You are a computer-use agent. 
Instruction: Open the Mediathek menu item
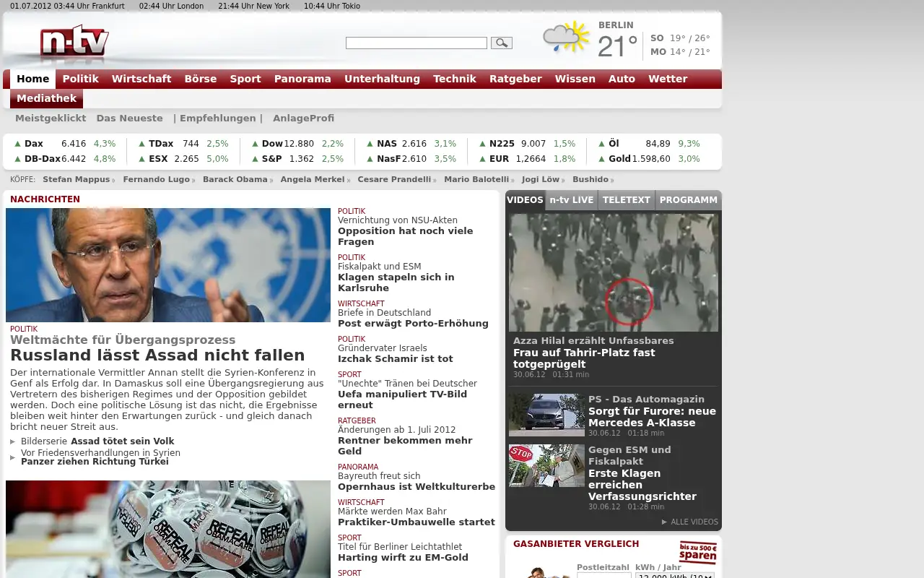[x=46, y=98]
